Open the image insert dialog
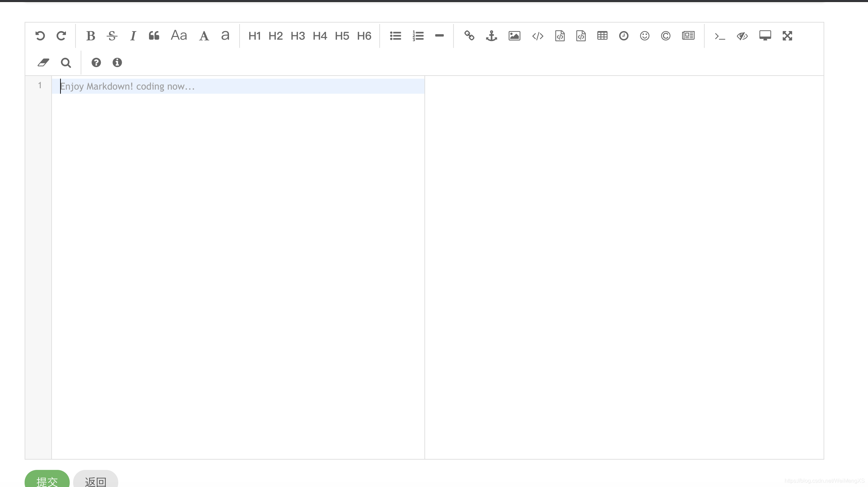The width and height of the screenshot is (868, 487). (x=514, y=36)
